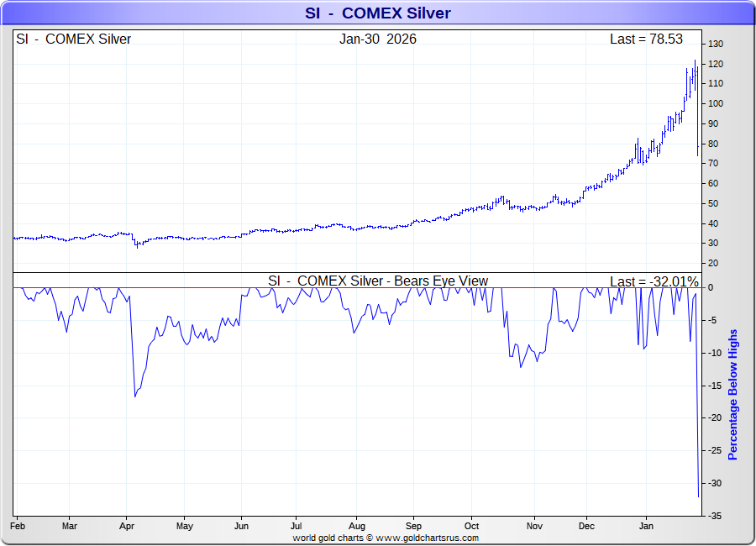The width and height of the screenshot is (756, 546).
Task: Click the 'May' month label on x-axis
Action: pos(185,526)
